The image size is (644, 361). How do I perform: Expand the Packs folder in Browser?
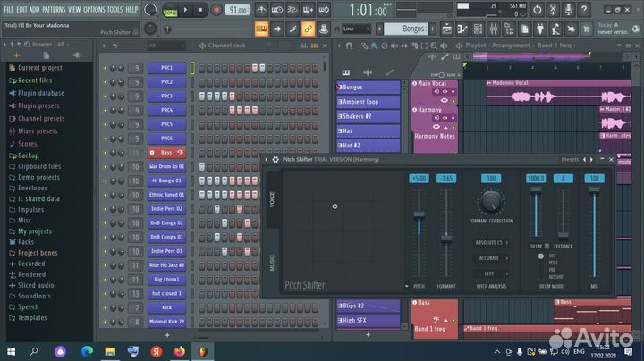coord(25,242)
